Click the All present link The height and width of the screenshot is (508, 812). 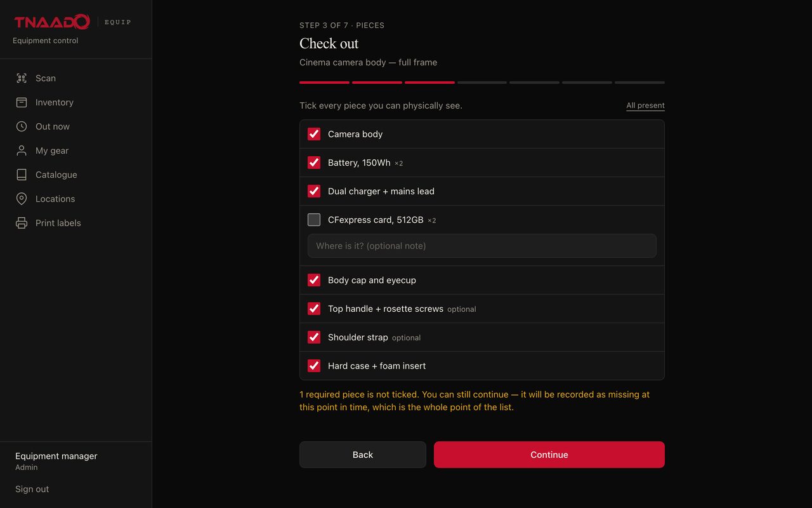645,105
